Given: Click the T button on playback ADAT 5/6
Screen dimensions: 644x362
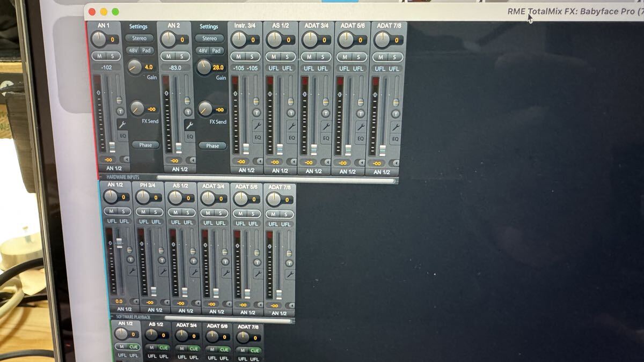Looking at the screenshot, I should pyautogui.click(x=258, y=262).
